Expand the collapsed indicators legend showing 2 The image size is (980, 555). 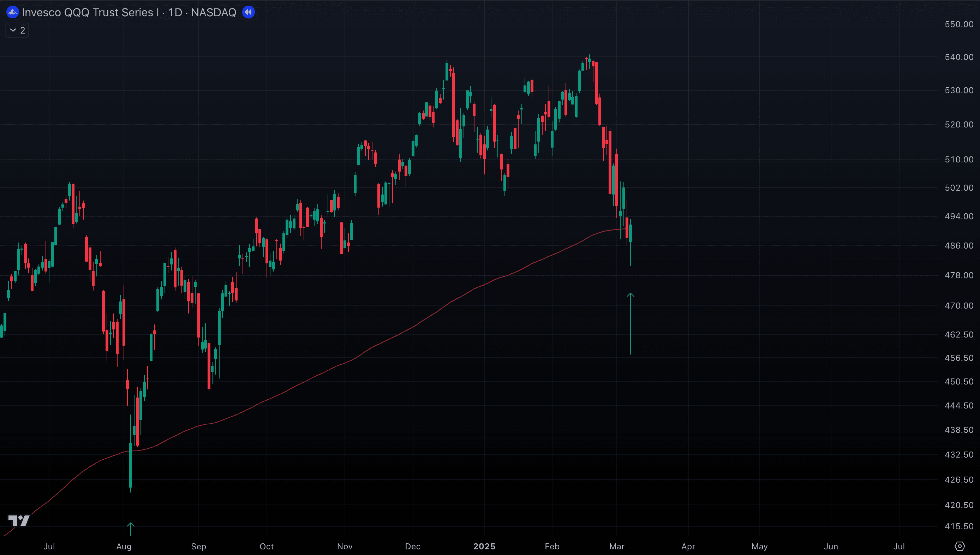coord(17,30)
